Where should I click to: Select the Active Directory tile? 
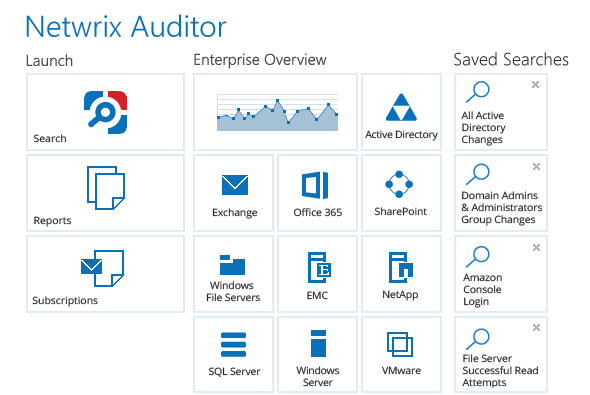pos(401,112)
